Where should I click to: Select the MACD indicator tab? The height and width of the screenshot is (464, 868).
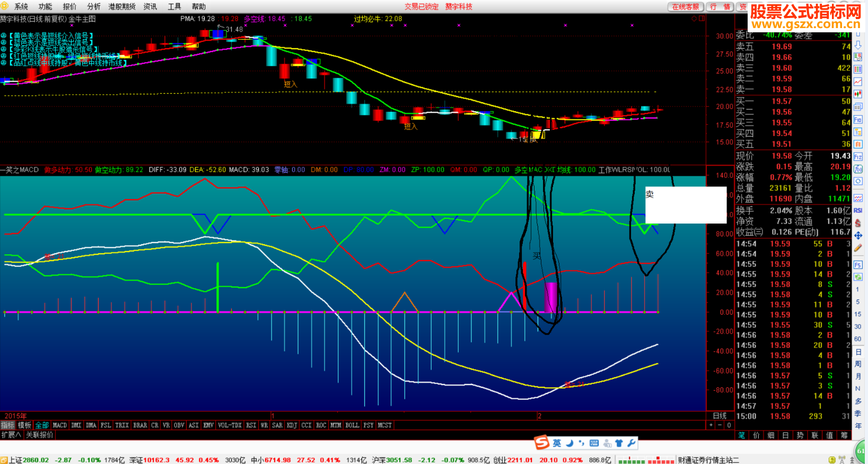60,425
